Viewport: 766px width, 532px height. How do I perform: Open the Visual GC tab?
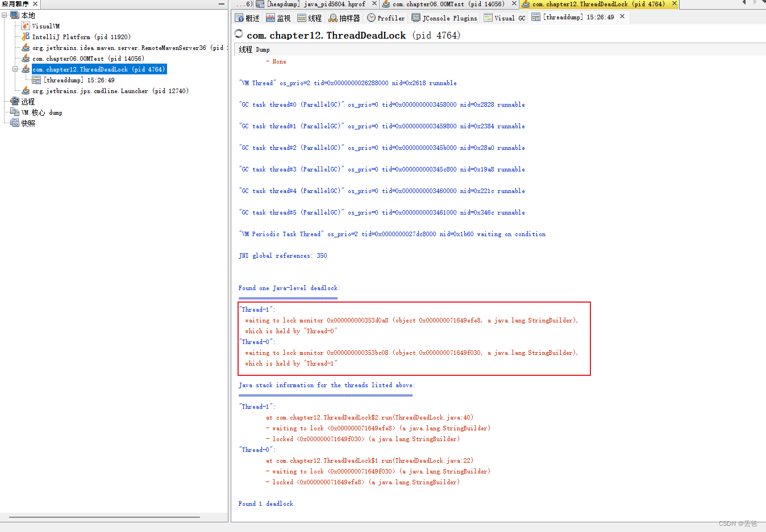(x=505, y=18)
